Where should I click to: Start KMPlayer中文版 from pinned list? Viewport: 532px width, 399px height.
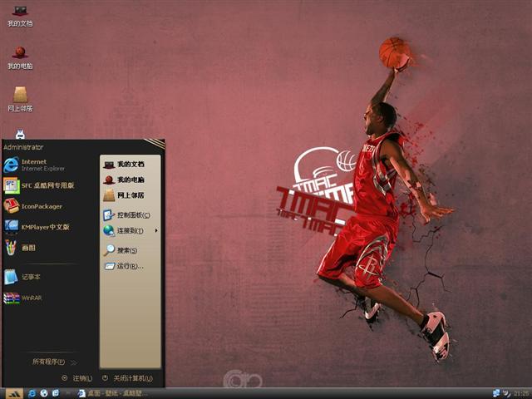click(x=37, y=227)
